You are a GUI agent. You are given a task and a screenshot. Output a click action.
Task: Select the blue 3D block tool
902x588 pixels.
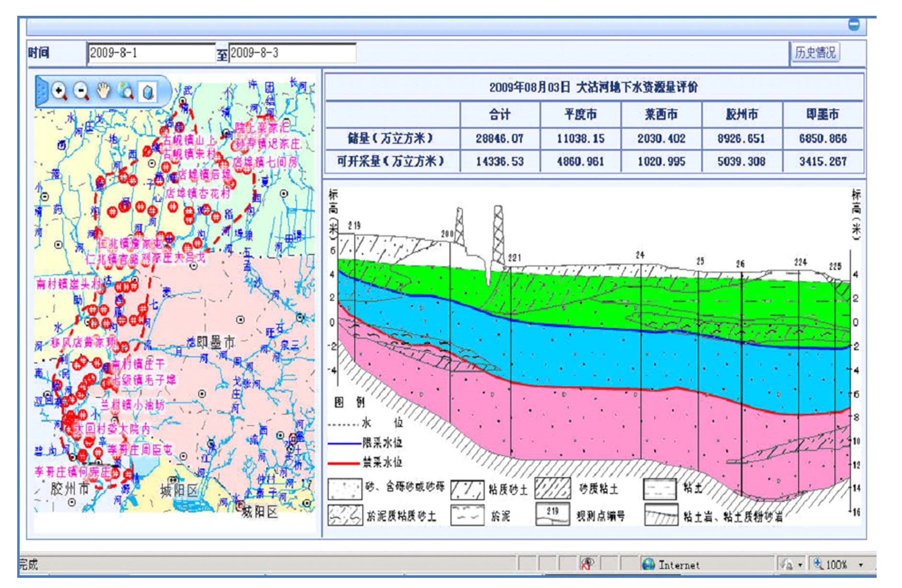[148, 91]
